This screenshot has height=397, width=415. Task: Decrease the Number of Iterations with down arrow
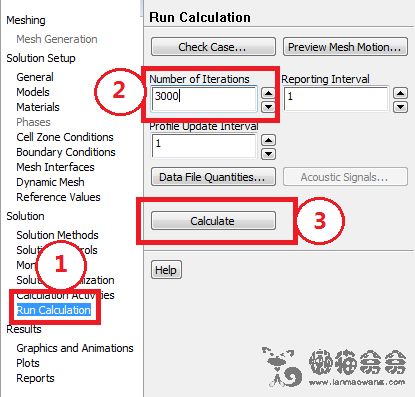tap(268, 107)
